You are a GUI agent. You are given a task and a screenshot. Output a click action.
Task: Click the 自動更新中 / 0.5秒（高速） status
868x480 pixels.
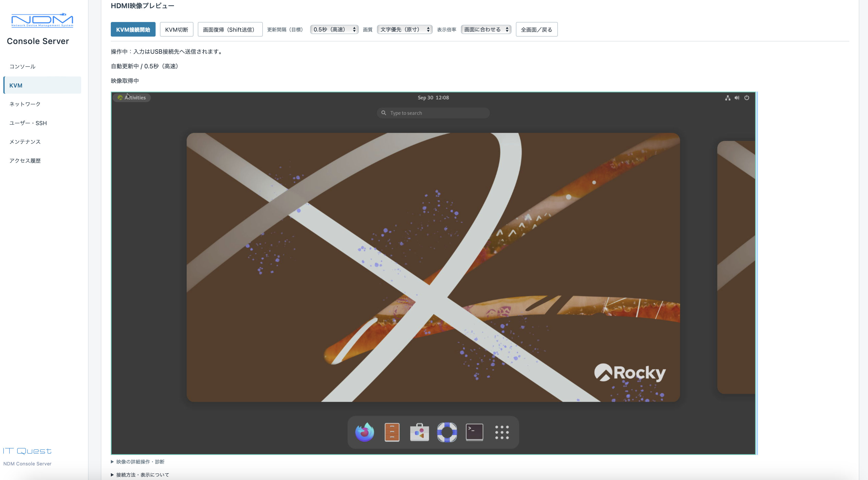145,66
